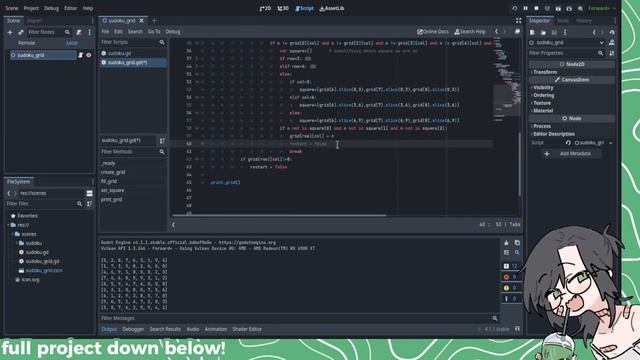Pause the running project

[x=525, y=8]
